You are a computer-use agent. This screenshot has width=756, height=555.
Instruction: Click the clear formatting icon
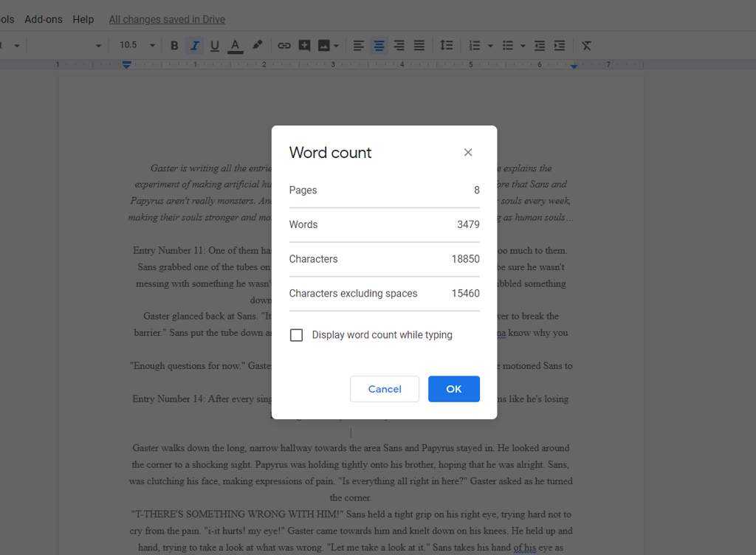tap(586, 46)
